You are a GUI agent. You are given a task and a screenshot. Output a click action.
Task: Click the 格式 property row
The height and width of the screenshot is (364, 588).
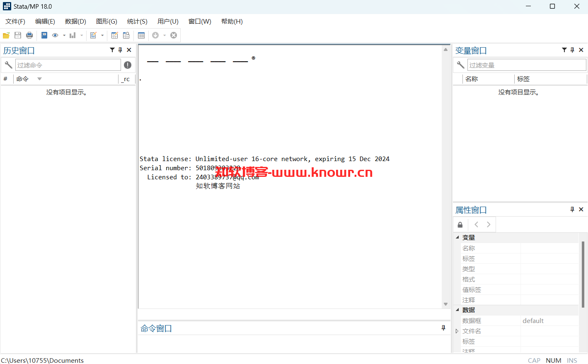tap(520, 279)
